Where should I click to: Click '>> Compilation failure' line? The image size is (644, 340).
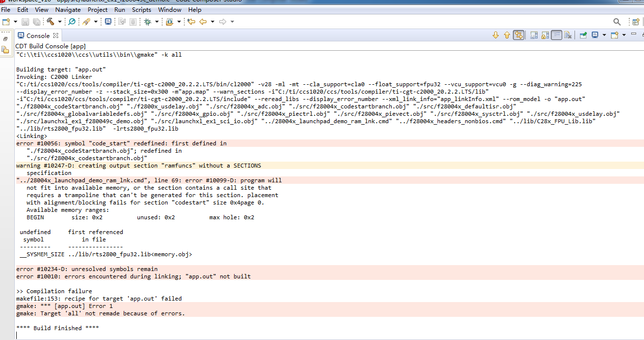point(54,291)
